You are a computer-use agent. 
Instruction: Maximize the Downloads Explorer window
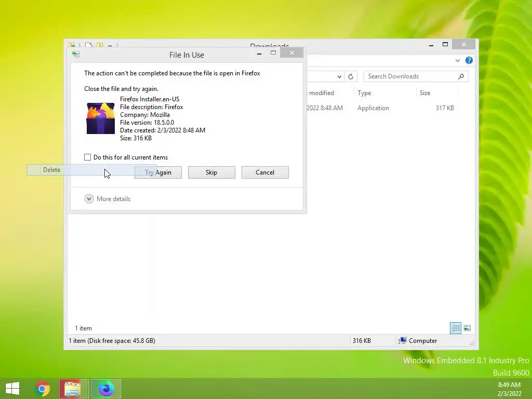point(445,45)
